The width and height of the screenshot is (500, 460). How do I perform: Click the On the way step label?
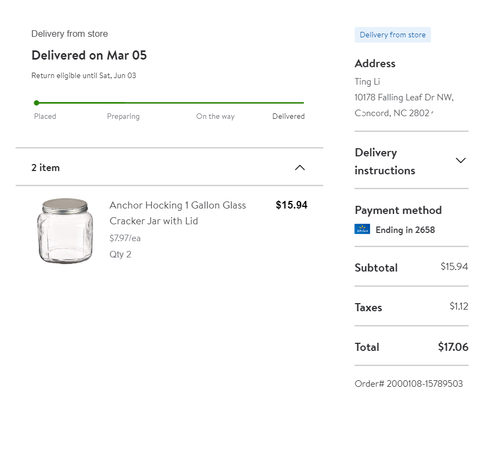pos(215,116)
